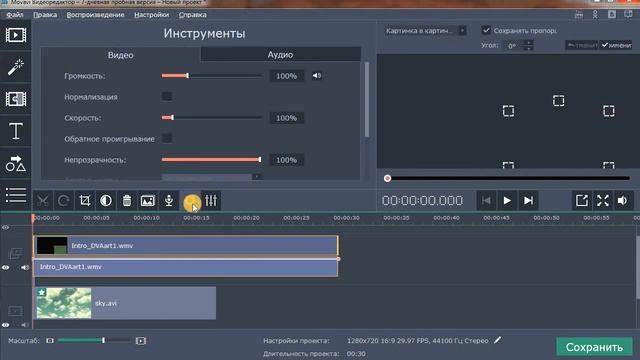Zoom out the timeline with the Масштаб icon

tap(50, 340)
